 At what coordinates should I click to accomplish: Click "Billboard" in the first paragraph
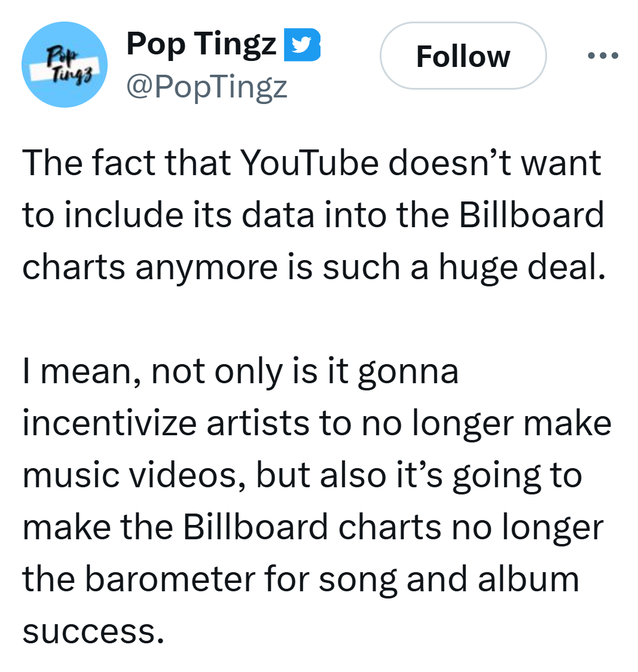532,215
